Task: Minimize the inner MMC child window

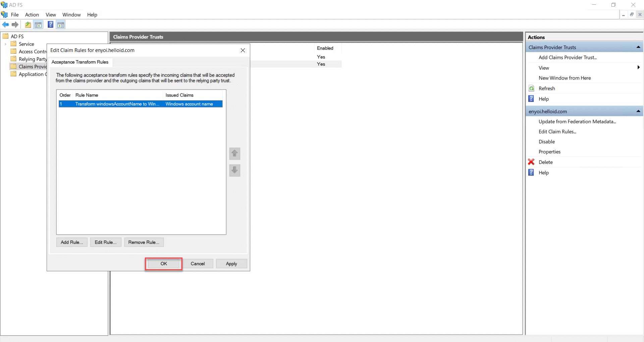Action: pyautogui.click(x=624, y=15)
